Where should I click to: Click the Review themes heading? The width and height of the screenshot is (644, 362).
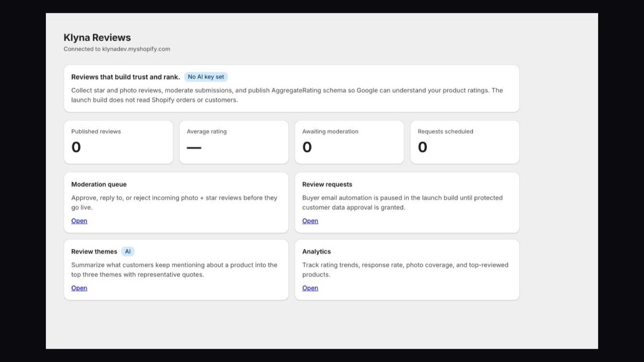pyautogui.click(x=94, y=251)
